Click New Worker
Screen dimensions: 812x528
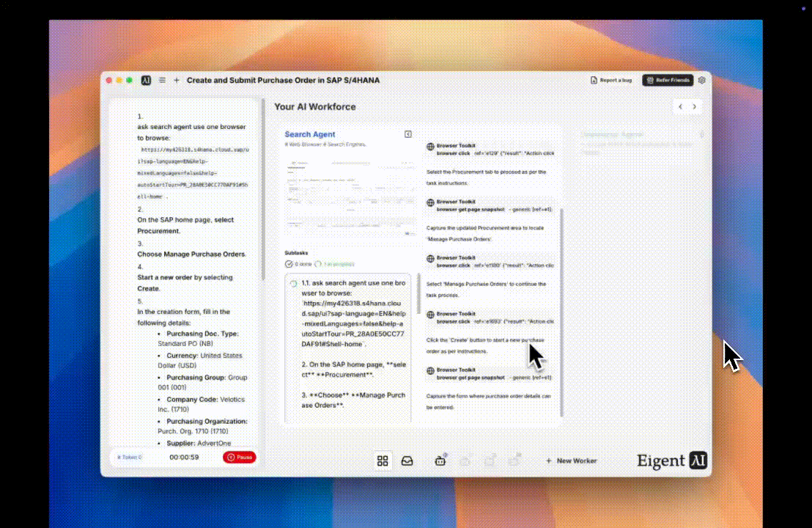(x=571, y=461)
